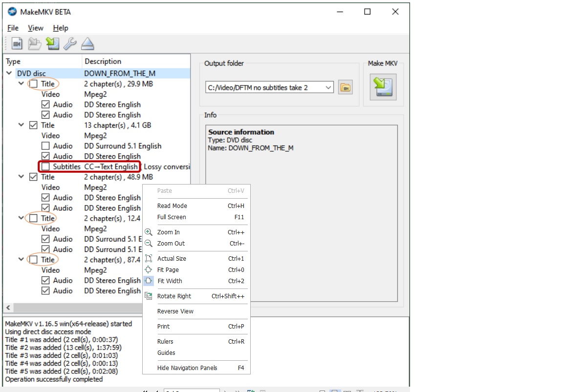Open preferences via the wrench icon
Image resolution: width=563 pixels, height=392 pixels.
70,44
